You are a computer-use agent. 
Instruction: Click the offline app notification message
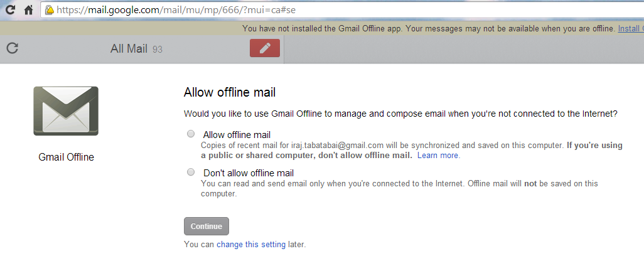tap(429, 28)
